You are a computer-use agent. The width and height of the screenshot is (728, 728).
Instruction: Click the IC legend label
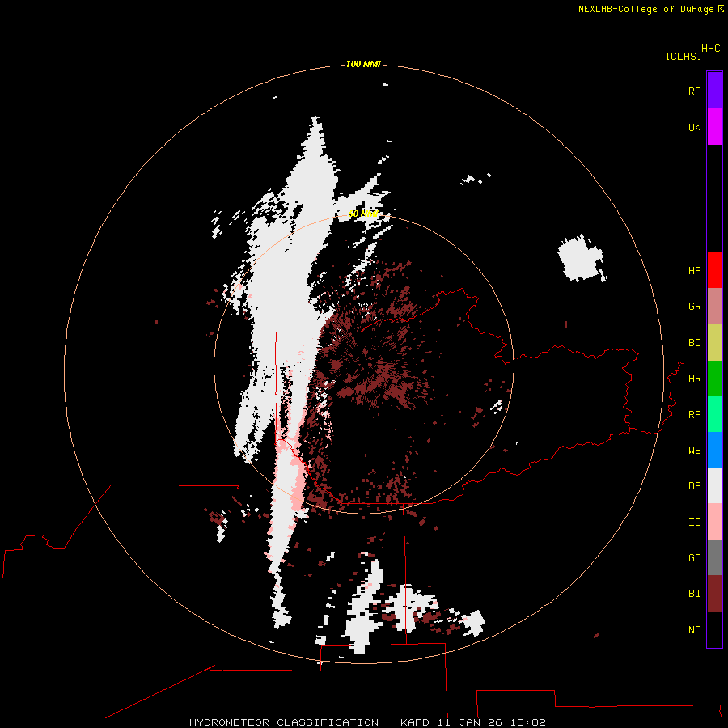[x=694, y=523]
